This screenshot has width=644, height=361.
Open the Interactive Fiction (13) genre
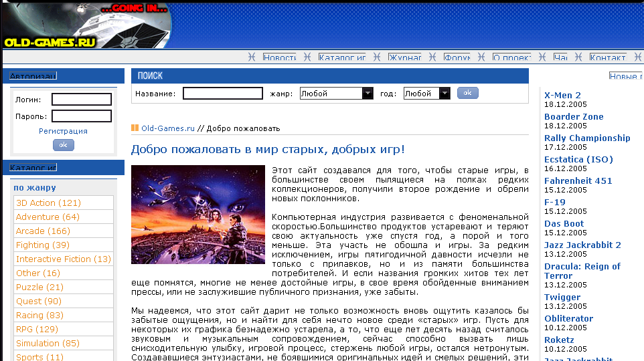point(64,259)
